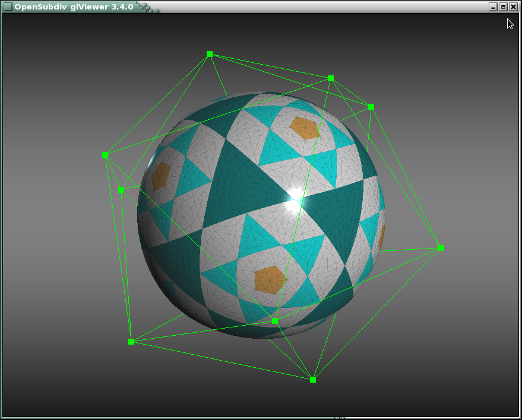This screenshot has height=420, width=522.
Task: Close the OpenSubdiv glViewer window
Action: [513, 7]
